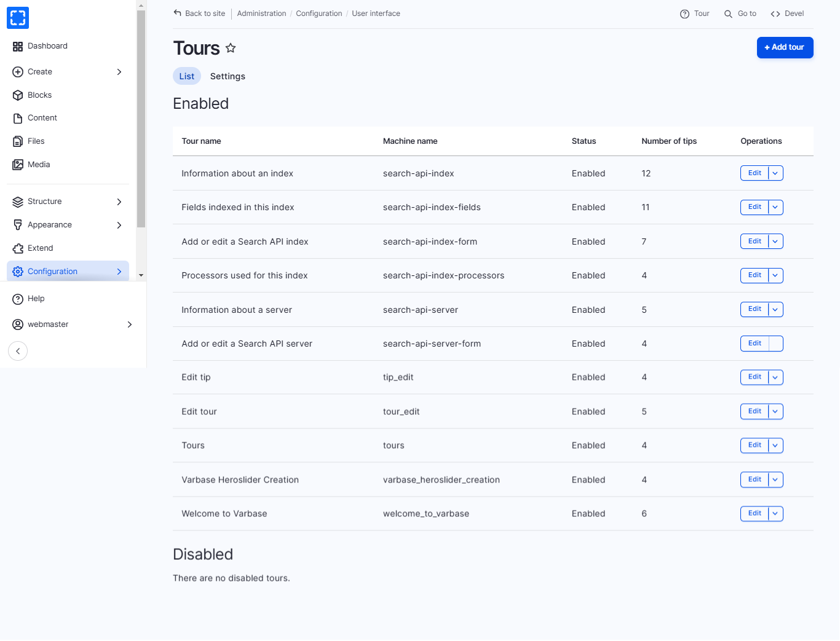Start the Tour from the top bar

click(x=695, y=14)
